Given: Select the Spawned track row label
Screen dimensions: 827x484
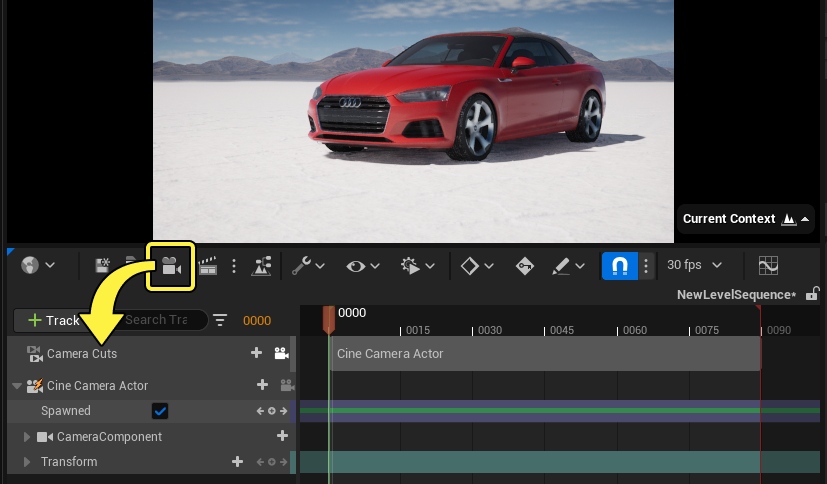Looking at the screenshot, I should (x=66, y=411).
